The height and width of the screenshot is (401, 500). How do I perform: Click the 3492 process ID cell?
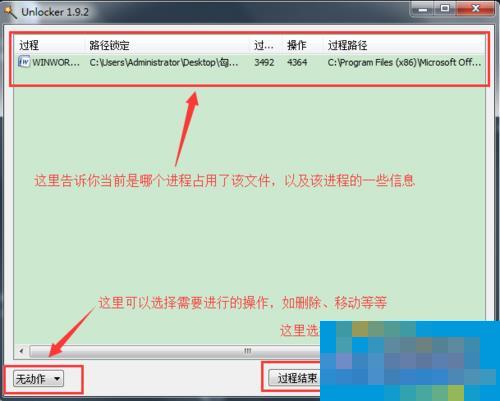264,62
